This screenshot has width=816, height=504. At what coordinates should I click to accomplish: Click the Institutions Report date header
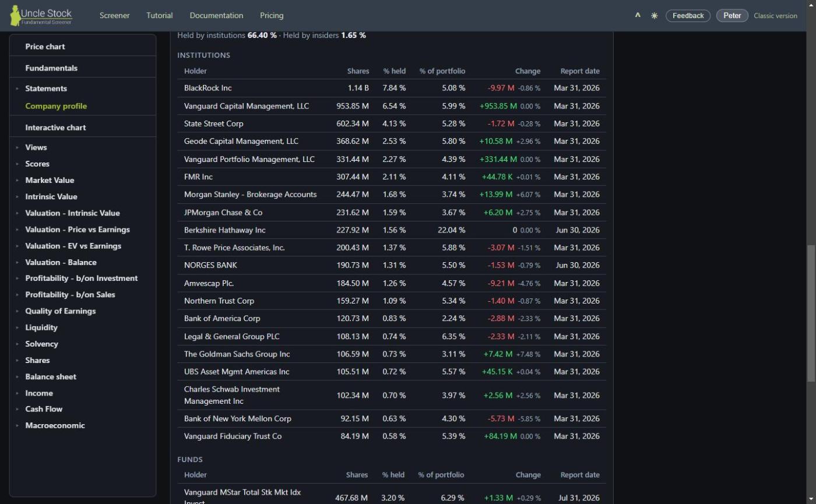[580, 71]
